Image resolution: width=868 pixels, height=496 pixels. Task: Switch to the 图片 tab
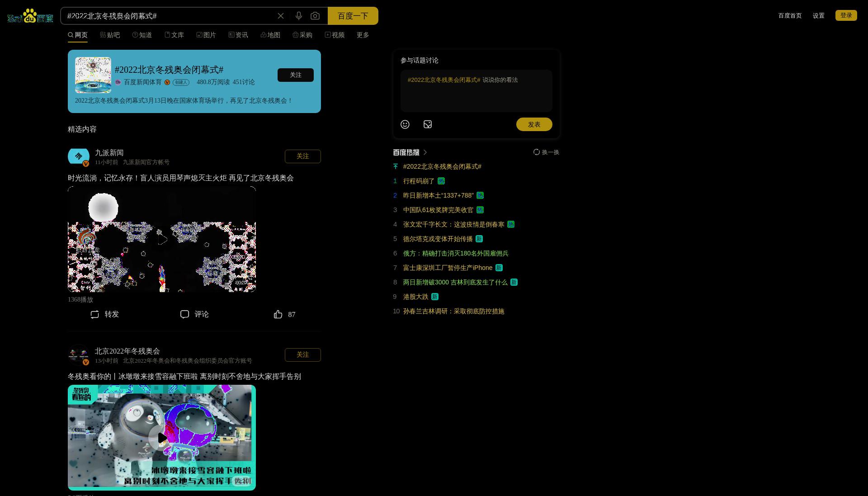pos(206,35)
